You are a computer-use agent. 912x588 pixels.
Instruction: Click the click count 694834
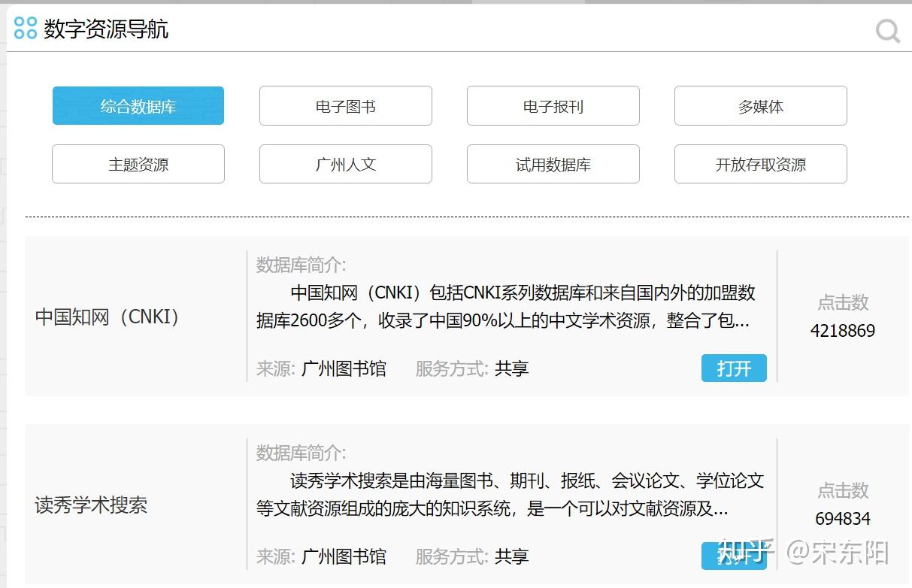843,519
